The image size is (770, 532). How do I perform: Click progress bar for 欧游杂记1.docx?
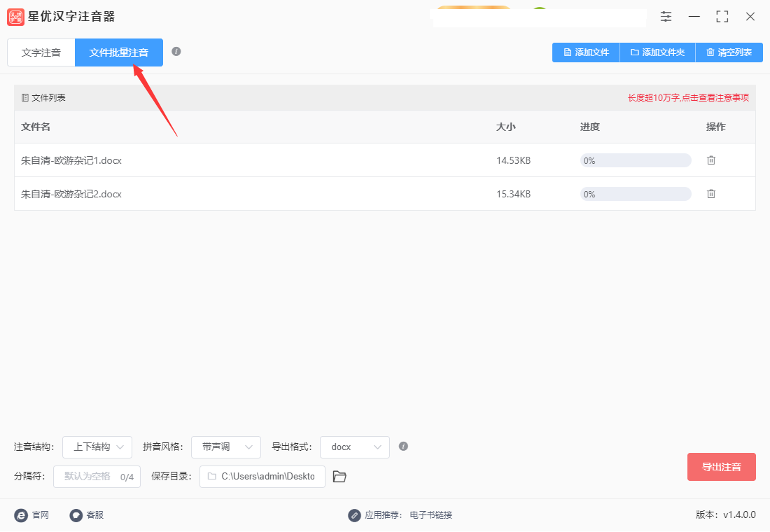[636, 160]
